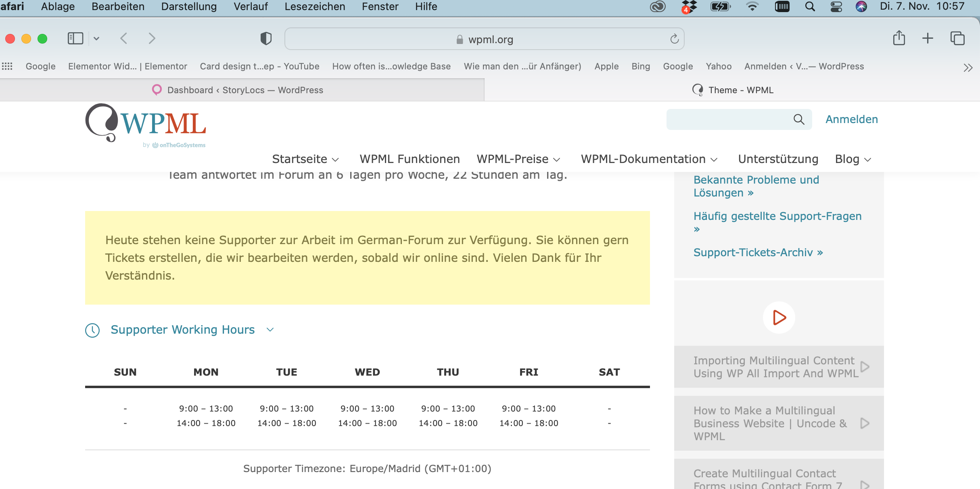The width and height of the screenshot is (980, 489).
Task: Go forward with the right arrow
Action: click(x=152, y=39)
